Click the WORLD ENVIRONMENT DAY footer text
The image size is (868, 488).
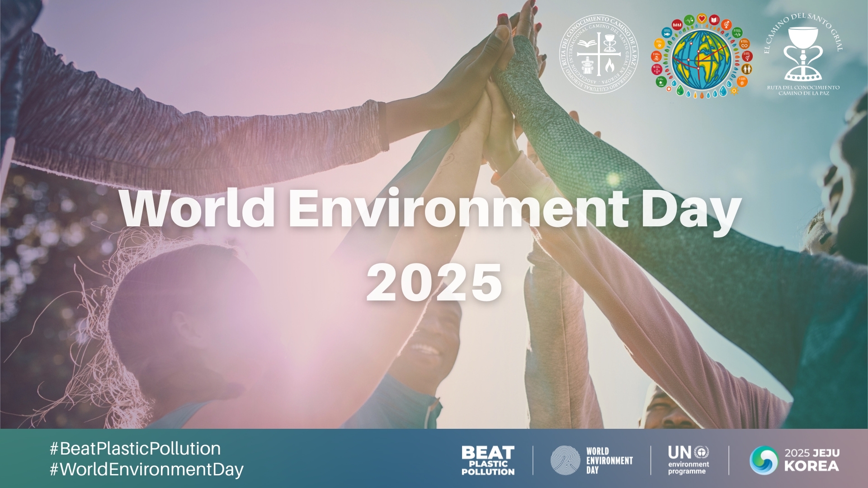[609, 460]
